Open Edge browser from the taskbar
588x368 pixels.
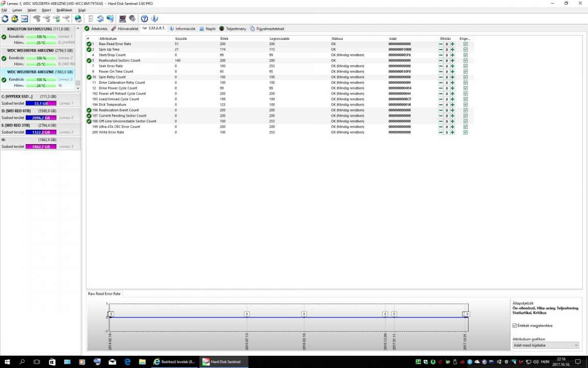tap(127, 362)
